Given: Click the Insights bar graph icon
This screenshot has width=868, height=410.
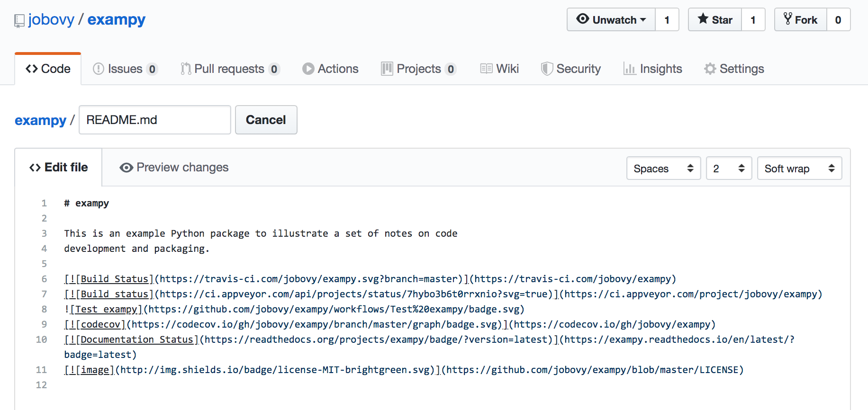Looking at the screenshot, I should pos(630,69).
